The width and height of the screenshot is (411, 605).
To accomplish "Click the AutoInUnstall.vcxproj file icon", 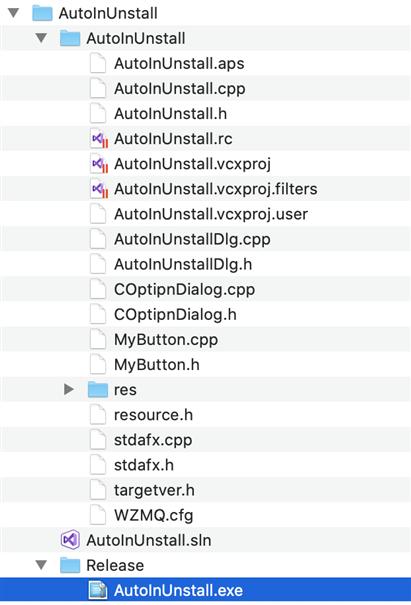I will (x=99, y=164).
